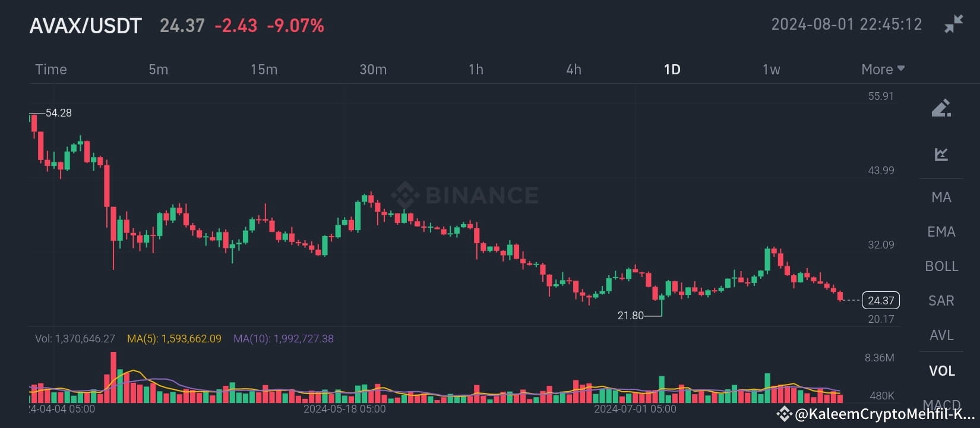
Task: Open the drawing tools pencil icon
Action: click(x=941, y=108)
